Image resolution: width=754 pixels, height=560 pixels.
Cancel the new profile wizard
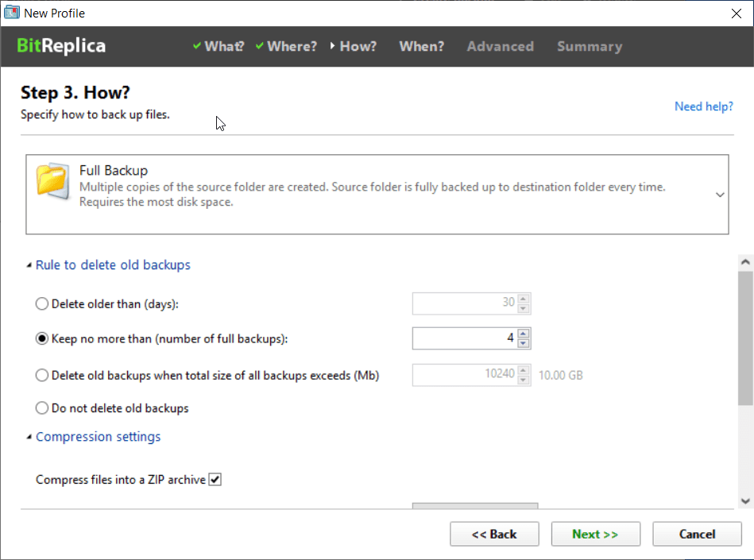tap(698, 534)
